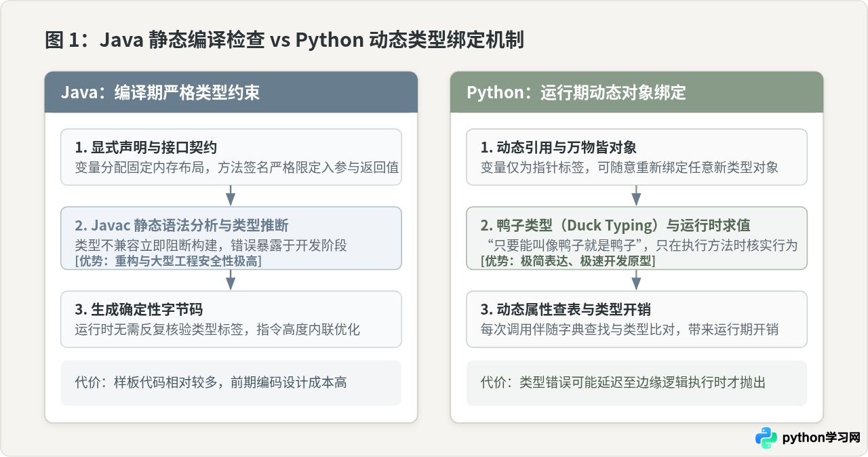Image resolution: width=868 pixels, height=457 pixels.
Task: Click the text '[优势：极简表达、极速开发原型]'
Action: [568, 261]
